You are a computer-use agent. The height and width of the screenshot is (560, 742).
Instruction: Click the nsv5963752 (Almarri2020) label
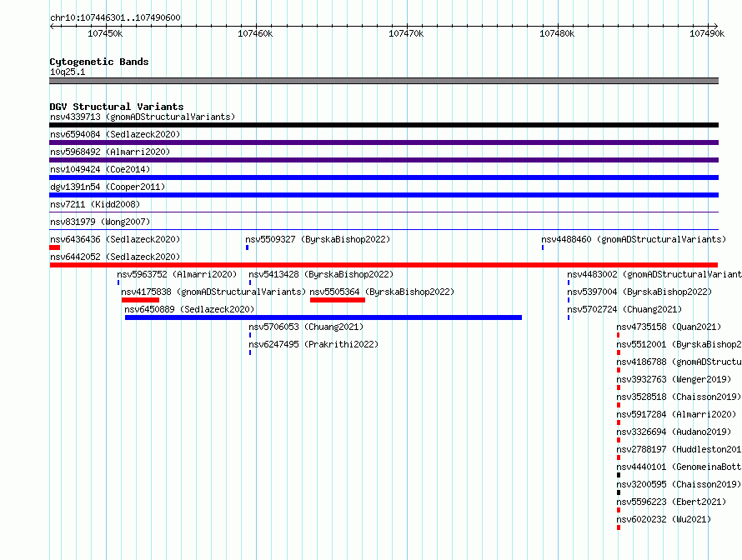point(177,274)
